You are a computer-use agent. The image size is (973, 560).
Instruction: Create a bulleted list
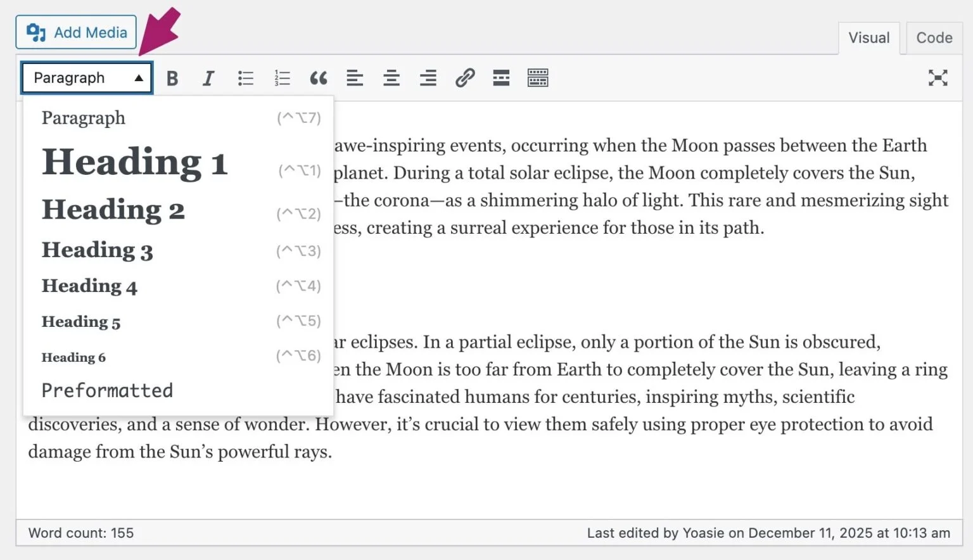(x=245, y=77)
